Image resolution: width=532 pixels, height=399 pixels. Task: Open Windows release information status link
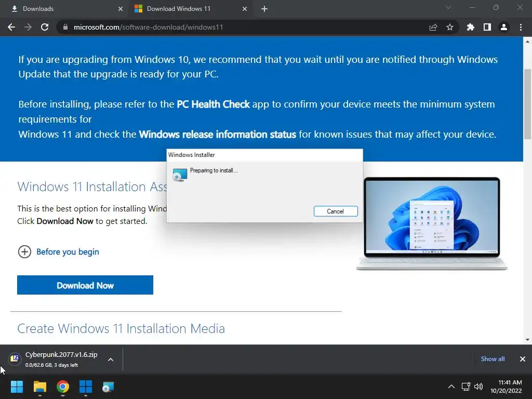click(218, 135)
